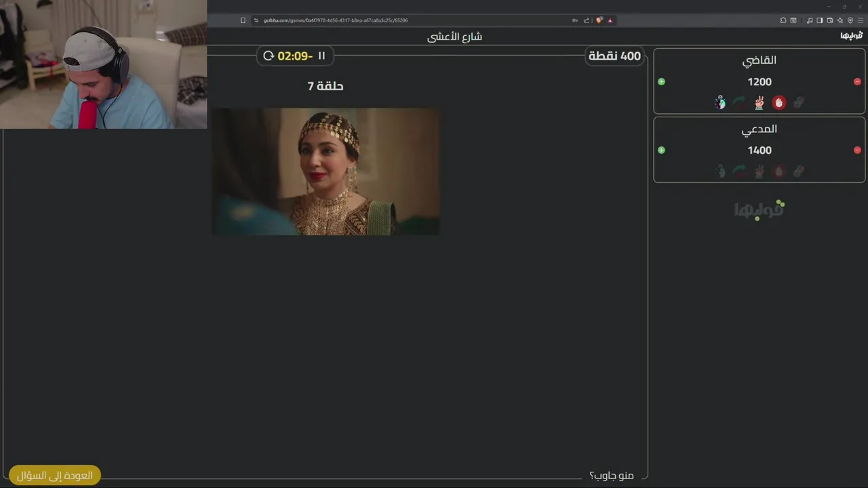Use القاضي team's red stop-hand lifeline
Image resolution: width=868 pixels, height=488 pixels.
(x=778, y=102)
